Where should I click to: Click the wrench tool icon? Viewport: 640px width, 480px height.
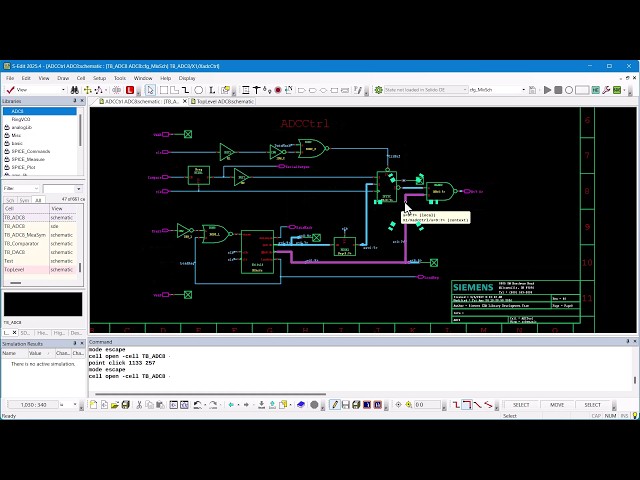click(606, 90)
